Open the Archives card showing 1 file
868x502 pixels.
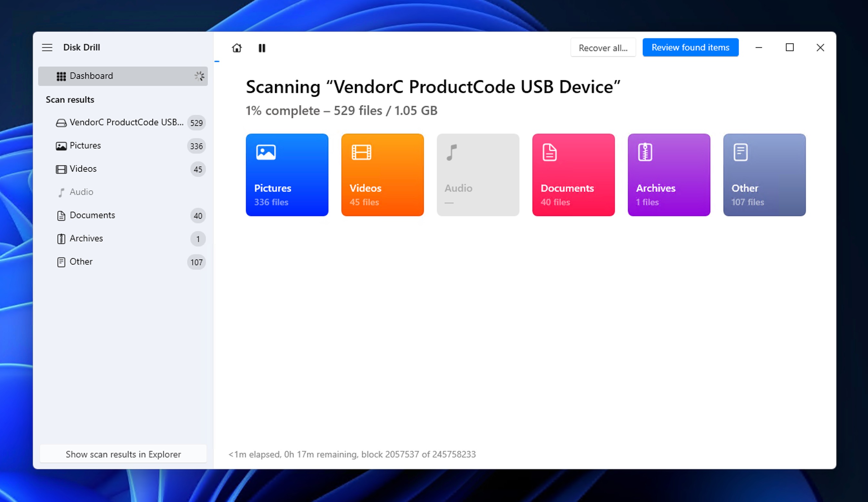coord(669,175)
